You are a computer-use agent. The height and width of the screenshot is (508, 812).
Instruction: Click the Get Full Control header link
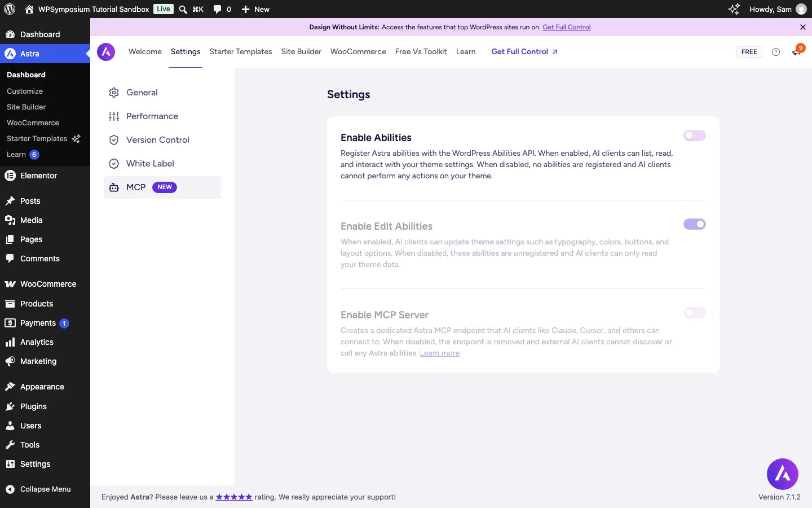524,51
